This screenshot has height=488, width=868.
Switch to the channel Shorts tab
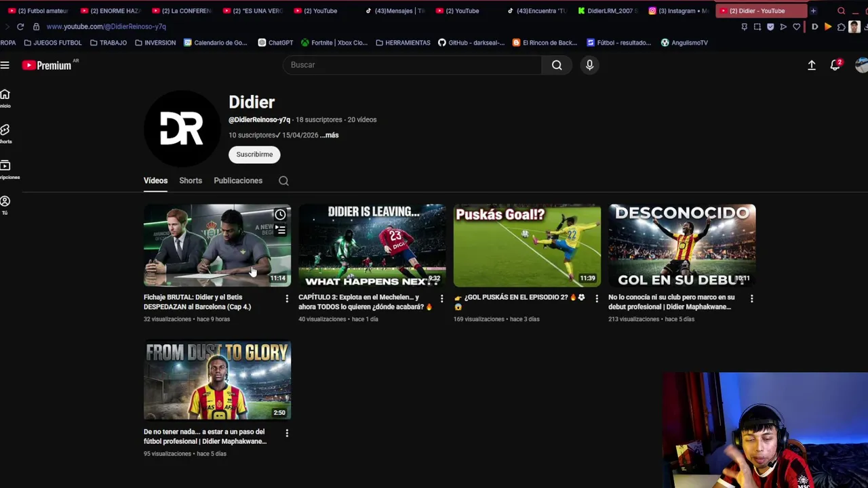click(x=191, y=181)
